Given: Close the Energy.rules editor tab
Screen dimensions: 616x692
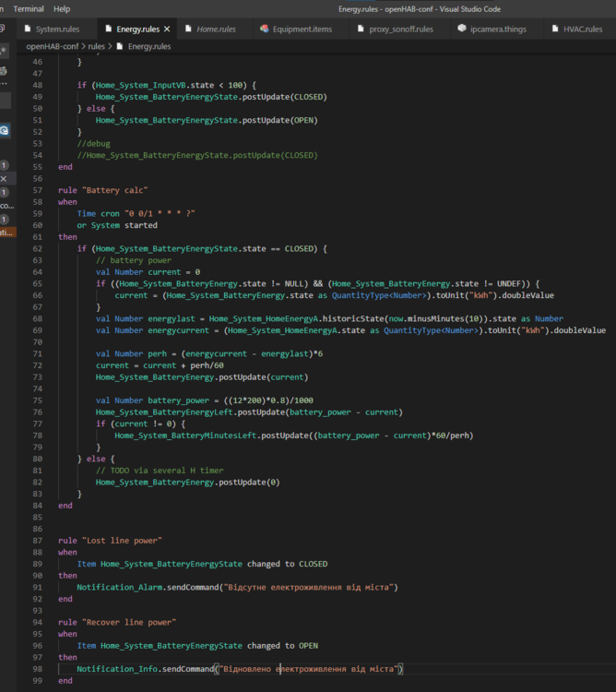Looking at the screenshot, I should click(x=166, y=29).
